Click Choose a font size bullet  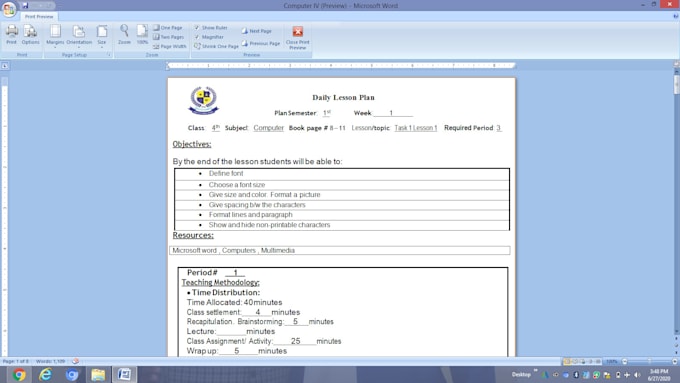pyautogui.click(x=236, y=185)
